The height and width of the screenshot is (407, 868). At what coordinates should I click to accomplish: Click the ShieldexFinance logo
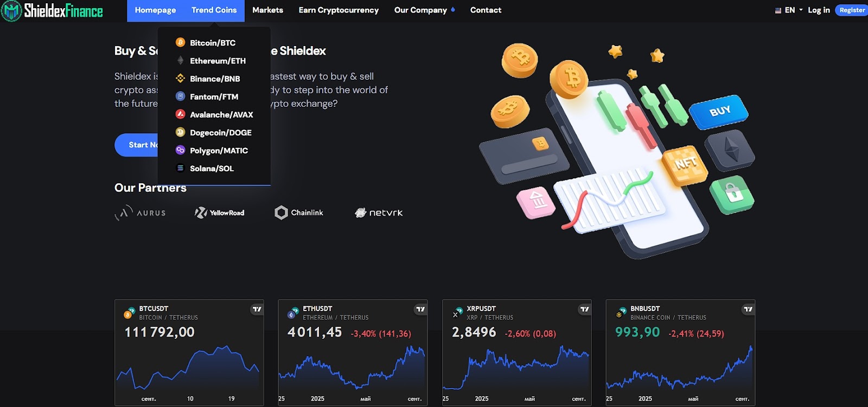pos(52,10)
